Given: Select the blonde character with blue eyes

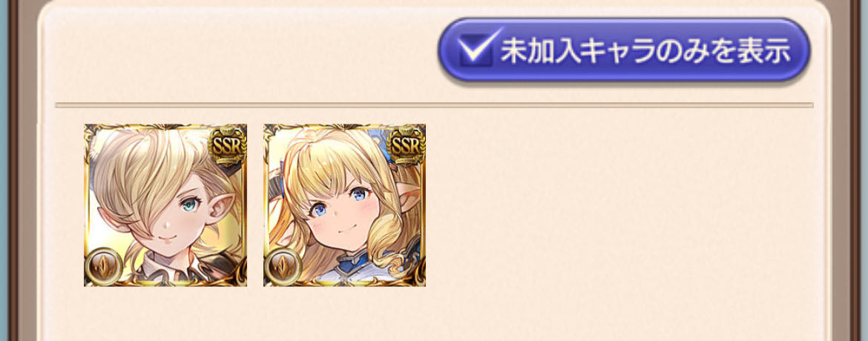Looking at the screenshot, I should [x=344, y=205].
